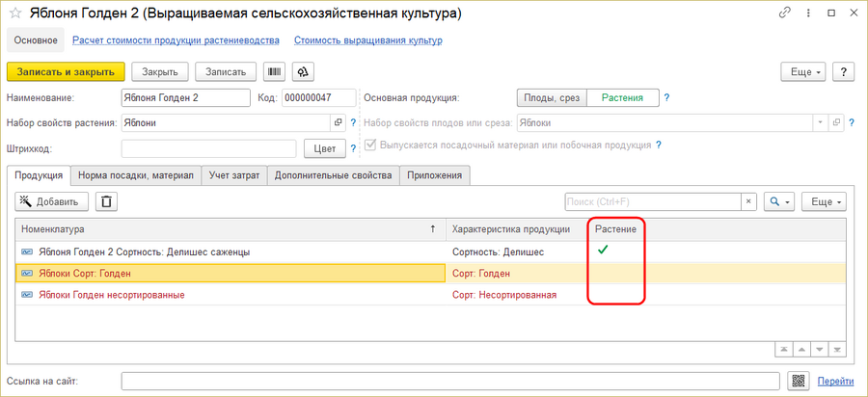Copy link to this object icon

point(784,13)
